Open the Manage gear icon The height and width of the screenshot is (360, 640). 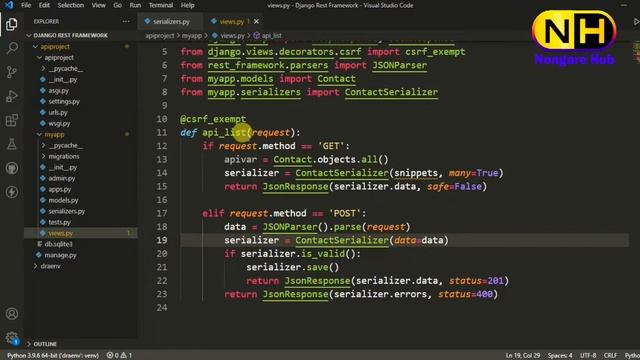[x=11, y=338]
